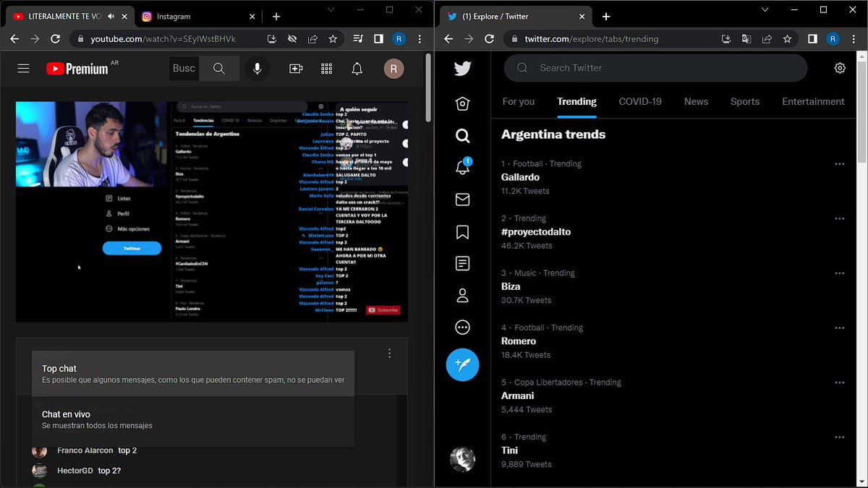Open the YouTube create video button
This screenshot has width=868, height=488.
click(296, 69)
